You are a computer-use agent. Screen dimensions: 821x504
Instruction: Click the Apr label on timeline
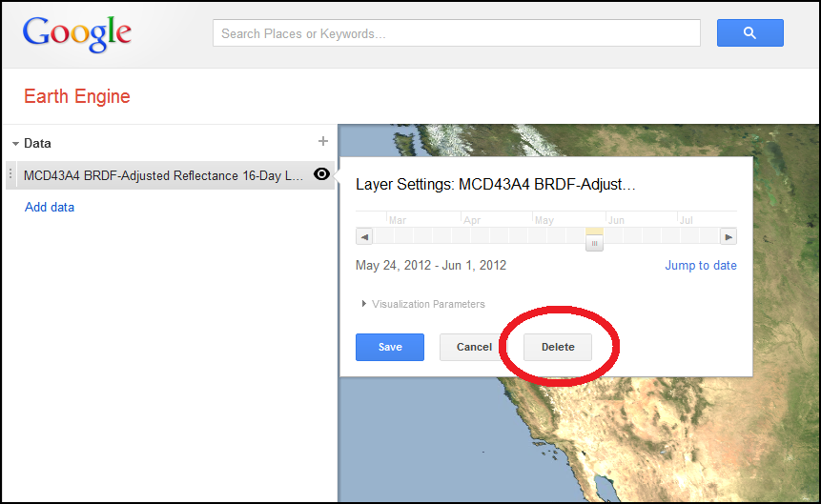[472, 220]
